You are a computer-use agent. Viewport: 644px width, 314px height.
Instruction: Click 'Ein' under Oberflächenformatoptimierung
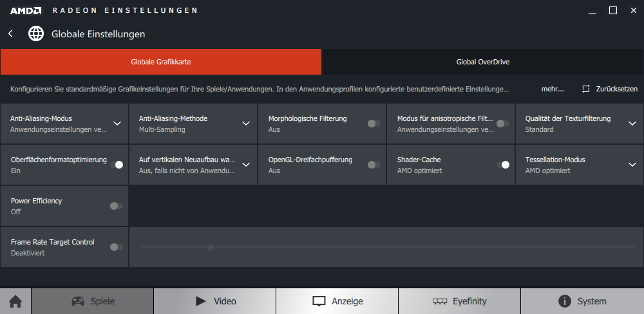15,171
